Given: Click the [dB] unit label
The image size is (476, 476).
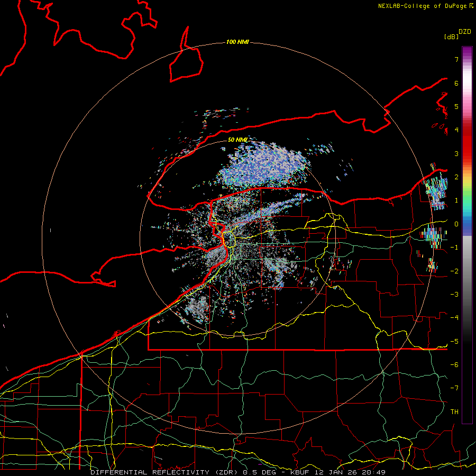Looking at the screenshot, I should 451,36.
